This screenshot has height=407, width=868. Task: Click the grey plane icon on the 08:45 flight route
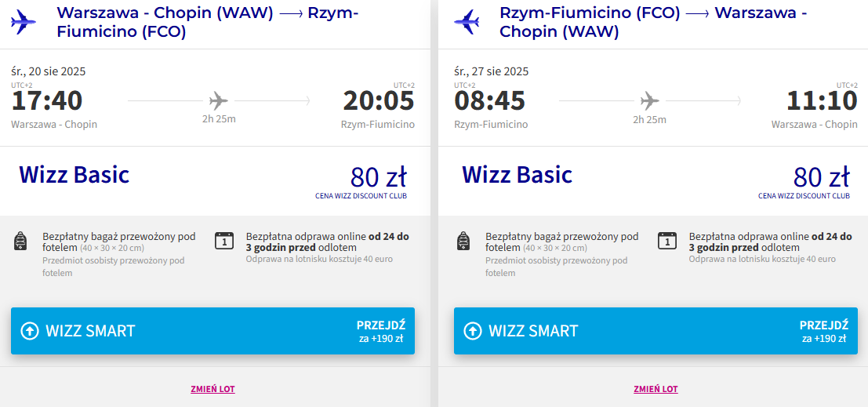pyautogui.click(x=650, y=101)
